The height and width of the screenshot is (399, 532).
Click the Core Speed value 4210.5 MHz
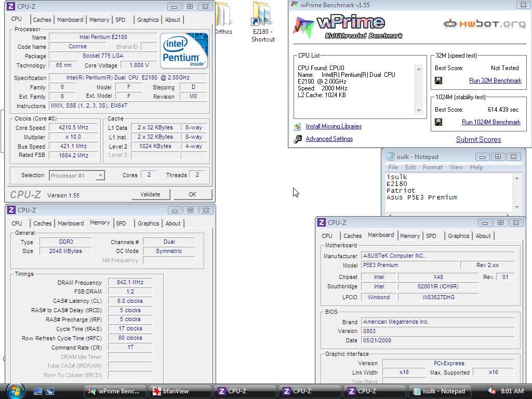click(74, 128)
